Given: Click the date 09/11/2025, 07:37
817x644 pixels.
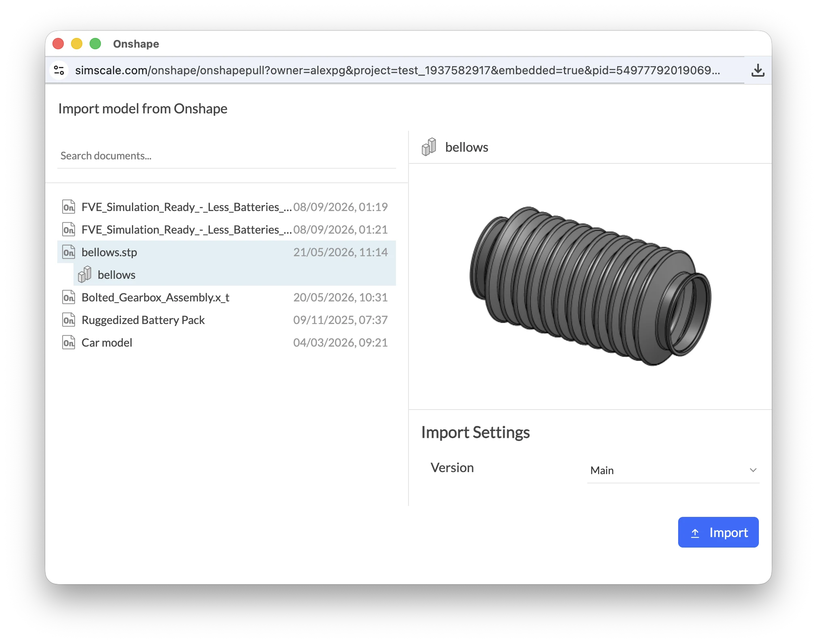Looking at the screenshot, I should [x=340, y=320].
